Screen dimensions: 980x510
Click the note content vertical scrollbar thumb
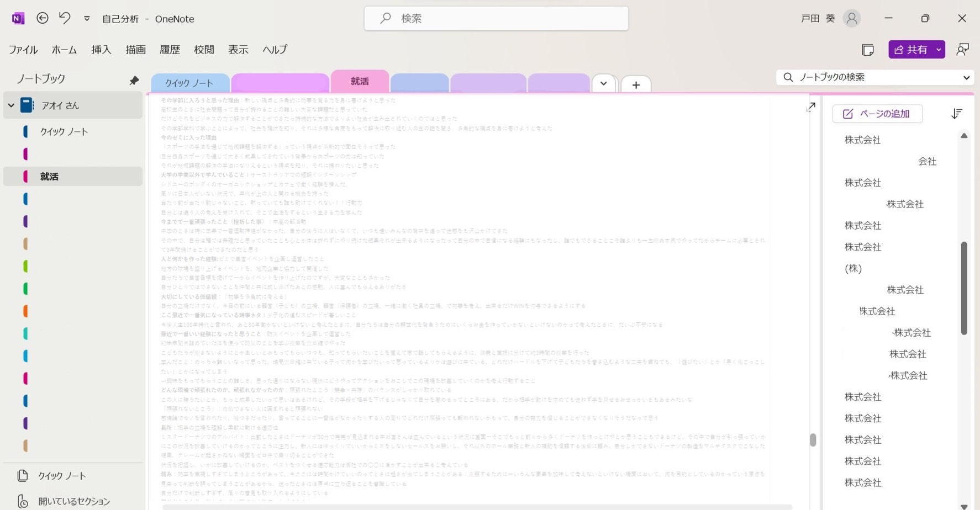click(813, 440)
